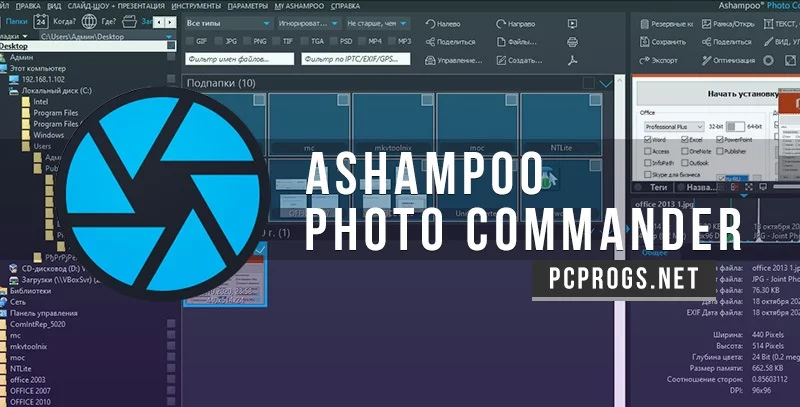
Task: Click the Фильтр имен файлов field
Action: click(240, 59)
